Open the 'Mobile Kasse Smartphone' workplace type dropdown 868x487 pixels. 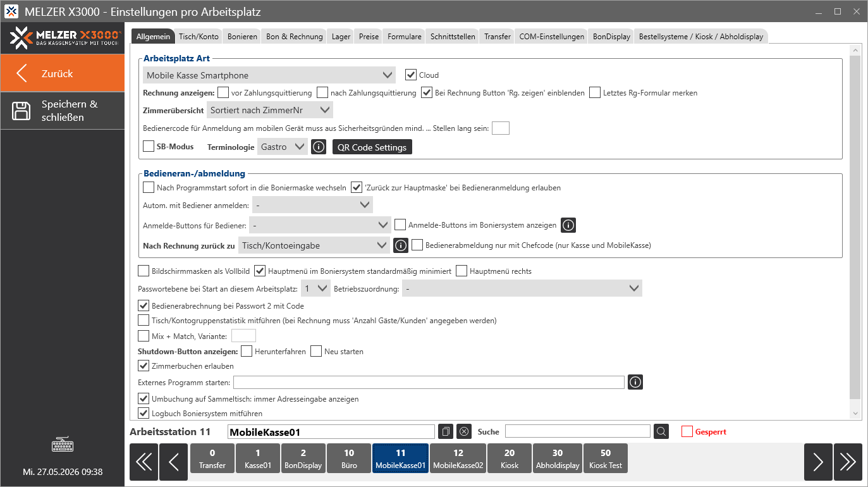pyautogui.click(x=269, y=75)
